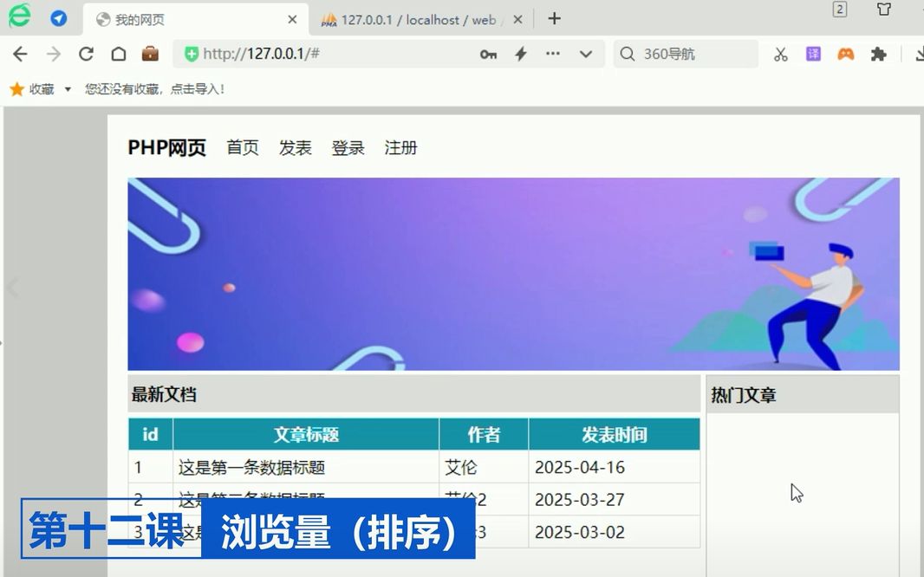Open the ... more options menu
This screenshot has height=577, width=924.
[552, 54]
